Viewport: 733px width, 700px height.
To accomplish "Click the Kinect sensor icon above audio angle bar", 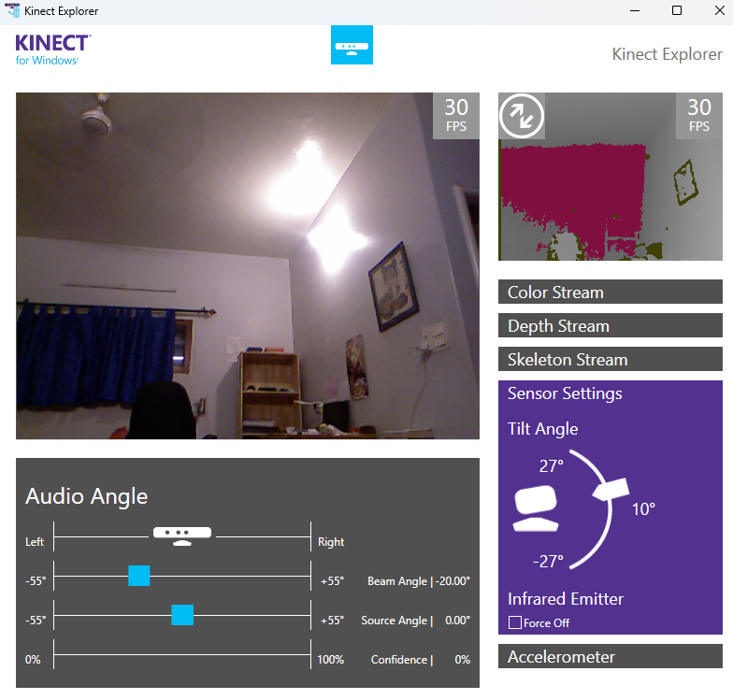I will point(182,535).
